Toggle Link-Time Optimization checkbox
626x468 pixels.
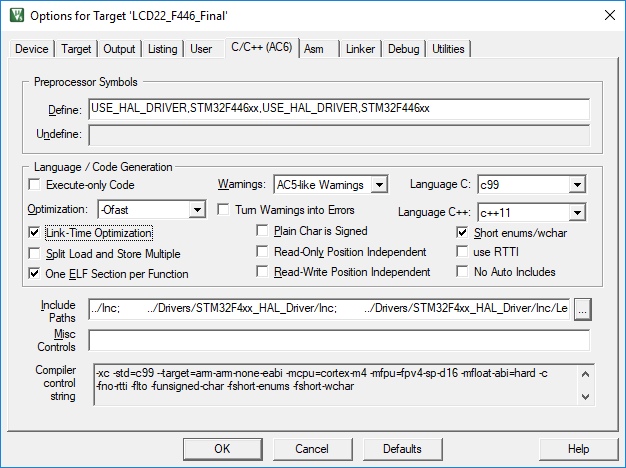pos(36,232)
